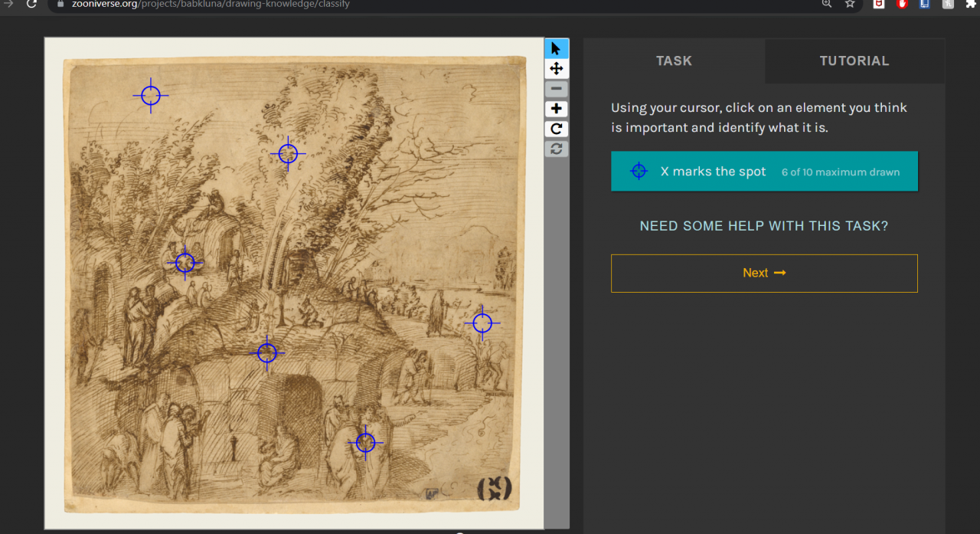Rotate the drawing image
The image size is (980, 534).
pos(557,129)
